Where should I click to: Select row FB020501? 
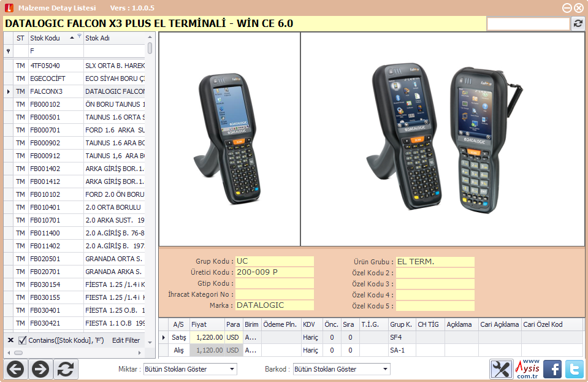tap(74, 259)
